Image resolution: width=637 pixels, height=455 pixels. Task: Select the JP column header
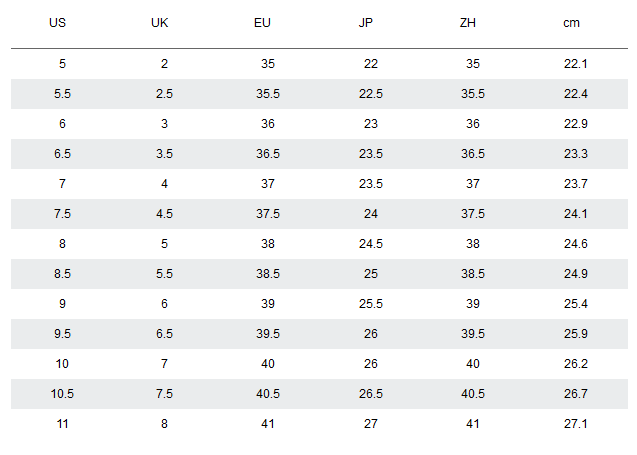coord(366,23)
